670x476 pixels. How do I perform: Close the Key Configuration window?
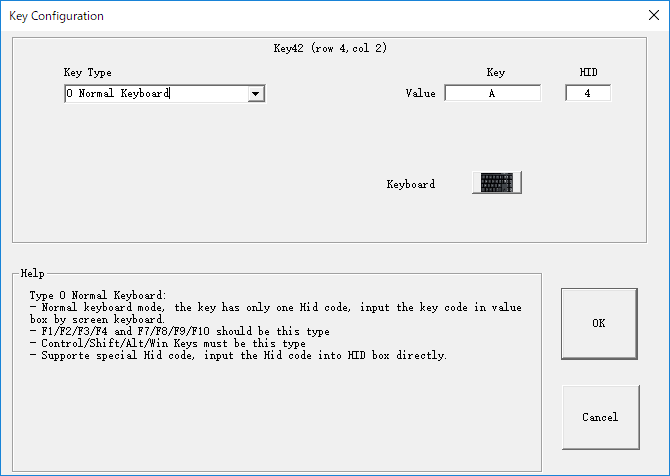[653, 15]
